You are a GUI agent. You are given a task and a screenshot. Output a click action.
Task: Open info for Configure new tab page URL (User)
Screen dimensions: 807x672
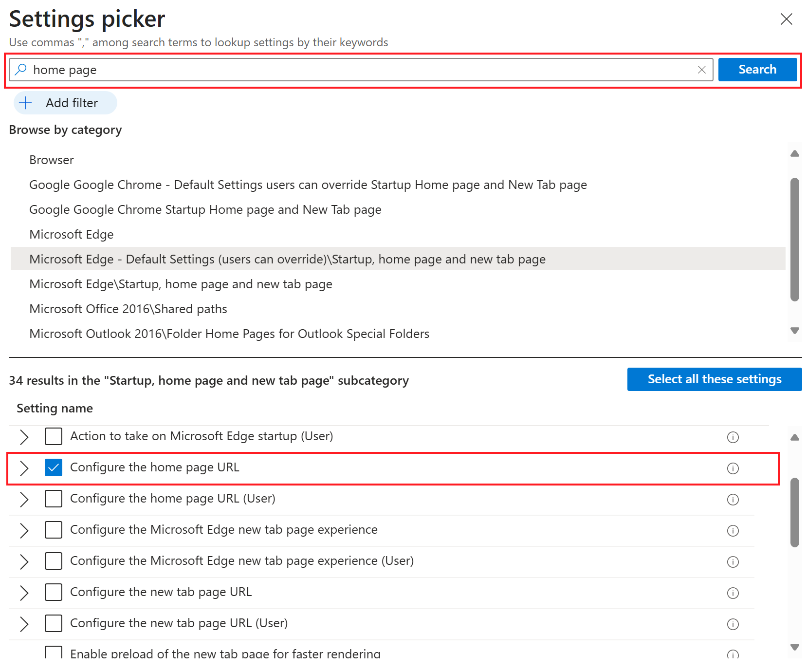[x=733, y=624]
